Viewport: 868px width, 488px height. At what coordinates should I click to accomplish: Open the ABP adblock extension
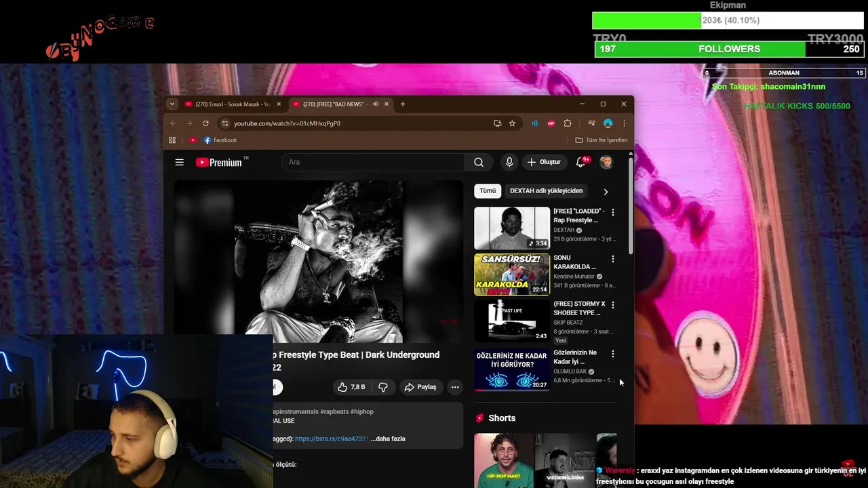tap(551, 123)
